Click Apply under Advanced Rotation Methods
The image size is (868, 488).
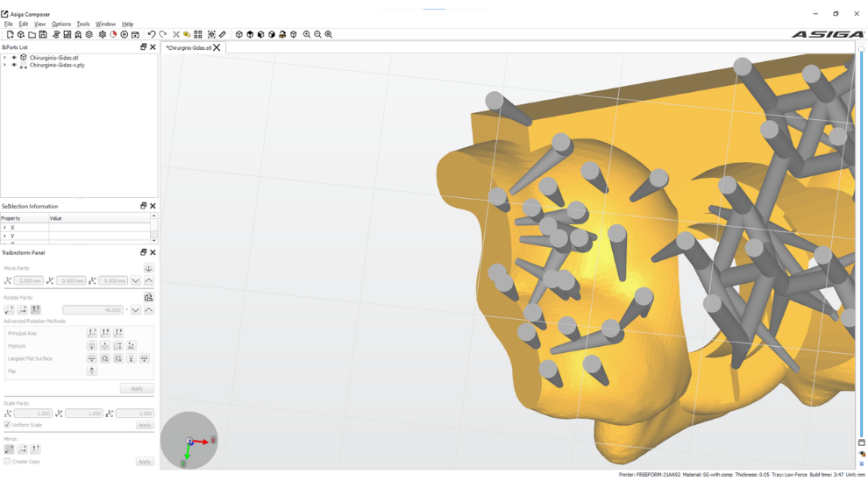coord(137,388)
